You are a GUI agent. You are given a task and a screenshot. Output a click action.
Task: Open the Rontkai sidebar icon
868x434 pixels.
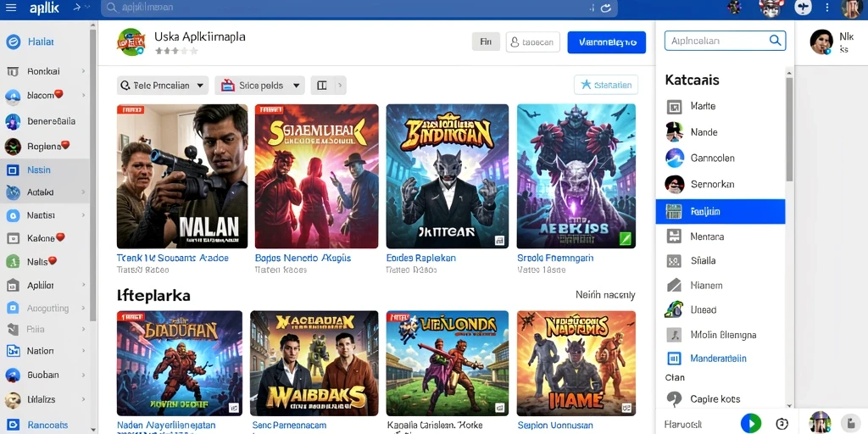(13, 71)
